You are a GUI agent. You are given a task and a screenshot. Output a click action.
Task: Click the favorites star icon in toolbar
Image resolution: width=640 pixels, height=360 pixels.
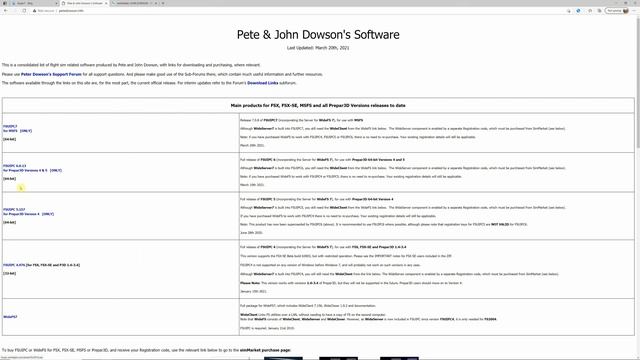590,11
